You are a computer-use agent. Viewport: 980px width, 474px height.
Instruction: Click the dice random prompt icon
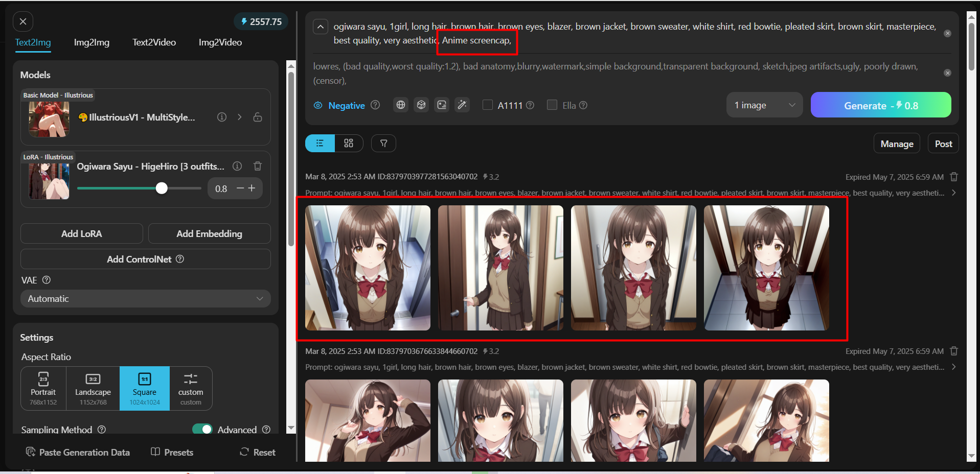[421, 105]
